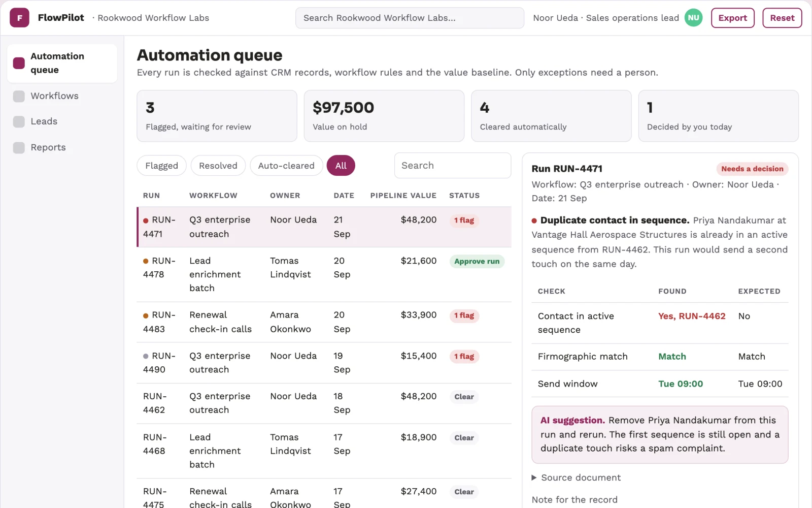Switch to the Resolved filter tab

tap(218, 166)
